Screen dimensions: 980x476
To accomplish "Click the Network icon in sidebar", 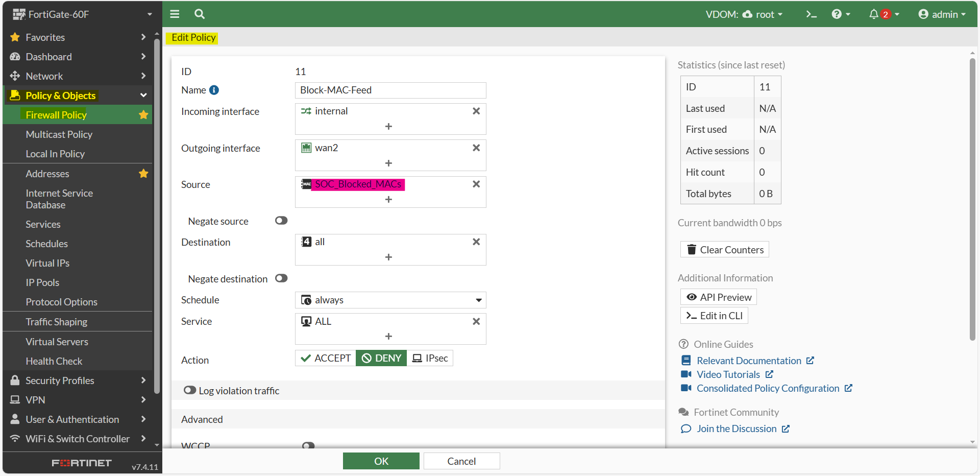I will (x=15, y=76).
